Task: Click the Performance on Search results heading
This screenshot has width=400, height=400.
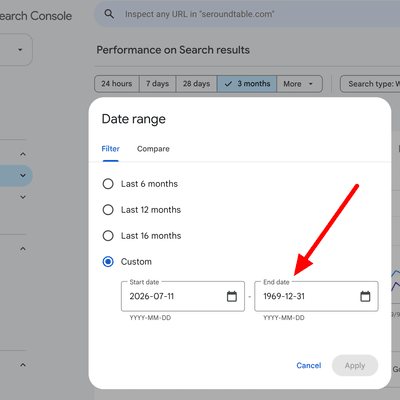Action: (173, 50)
